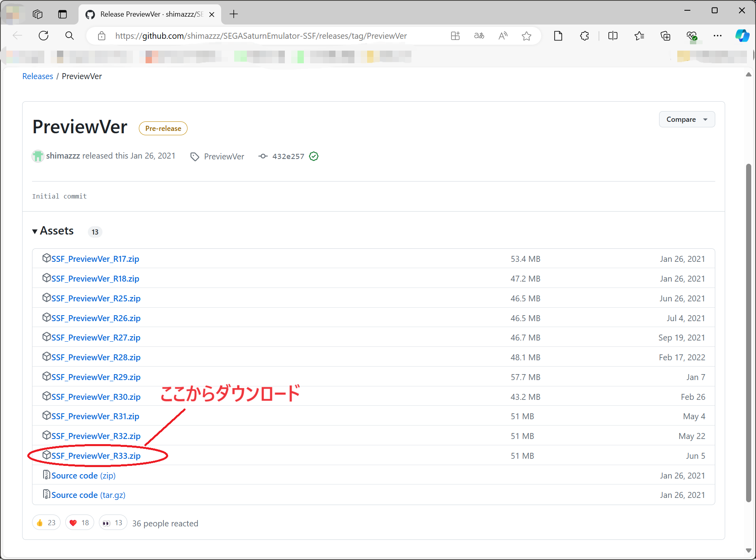756x560 pixels.
Task: Click the Initial commit description text
Action: [59, 197]
